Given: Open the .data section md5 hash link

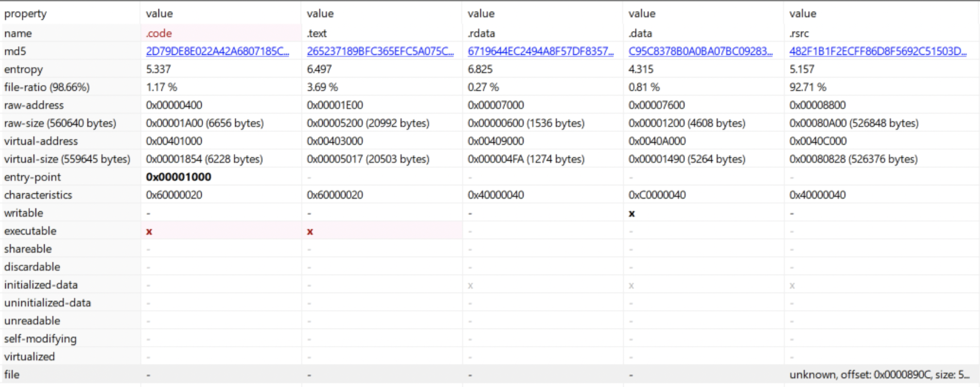Looking at the screenshot, I should (x=701, y=51).
